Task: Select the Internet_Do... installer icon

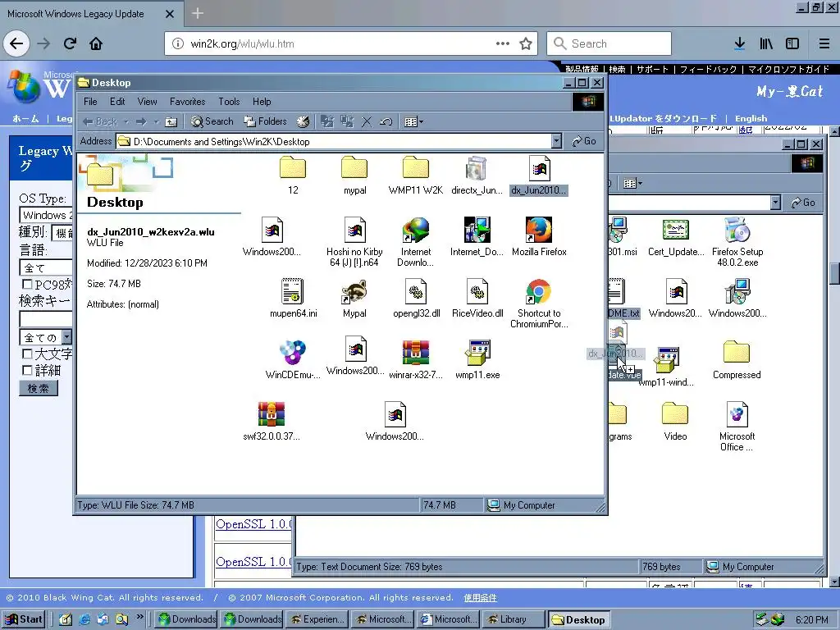Action: click(477, 230)
